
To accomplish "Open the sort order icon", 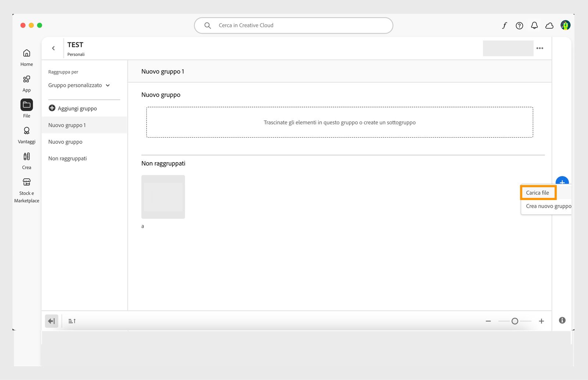I will 72,321.
